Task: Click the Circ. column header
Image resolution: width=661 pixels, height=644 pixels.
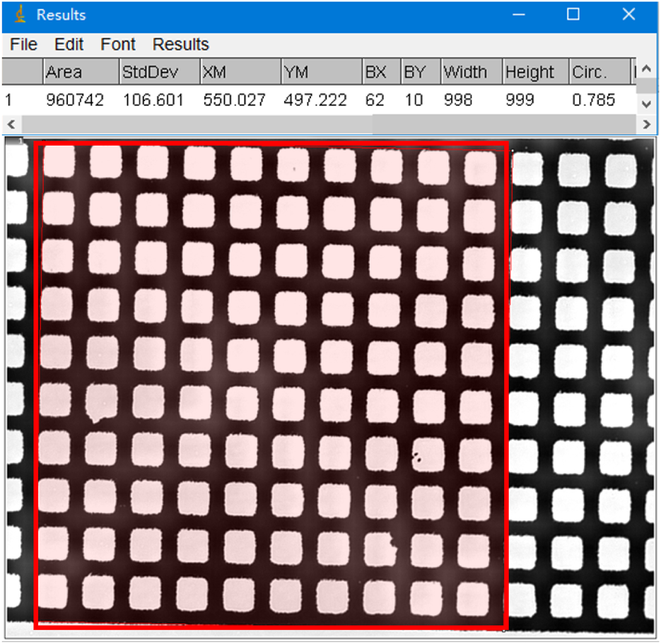Action: [598, 72]
